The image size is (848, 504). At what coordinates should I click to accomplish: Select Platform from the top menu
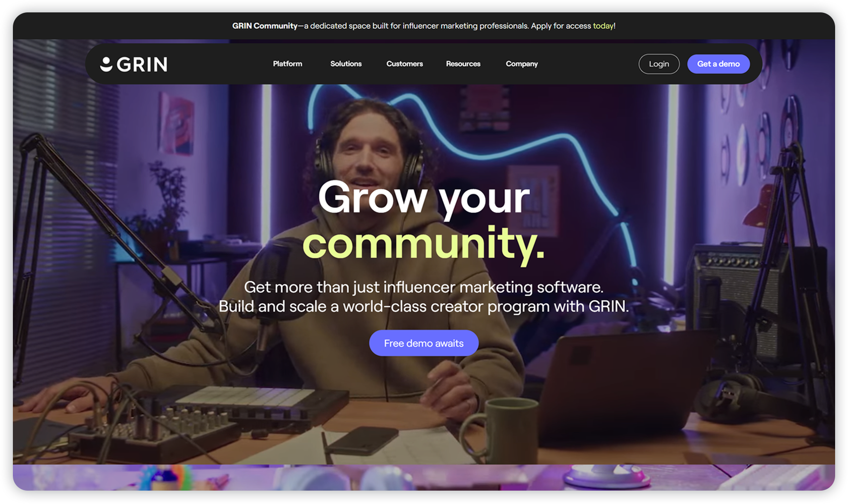tap(287, 63)
